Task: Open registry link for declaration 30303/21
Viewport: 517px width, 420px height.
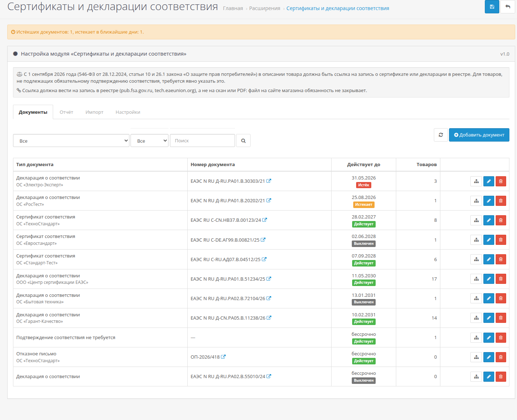Action: click(x=269, y=181)
